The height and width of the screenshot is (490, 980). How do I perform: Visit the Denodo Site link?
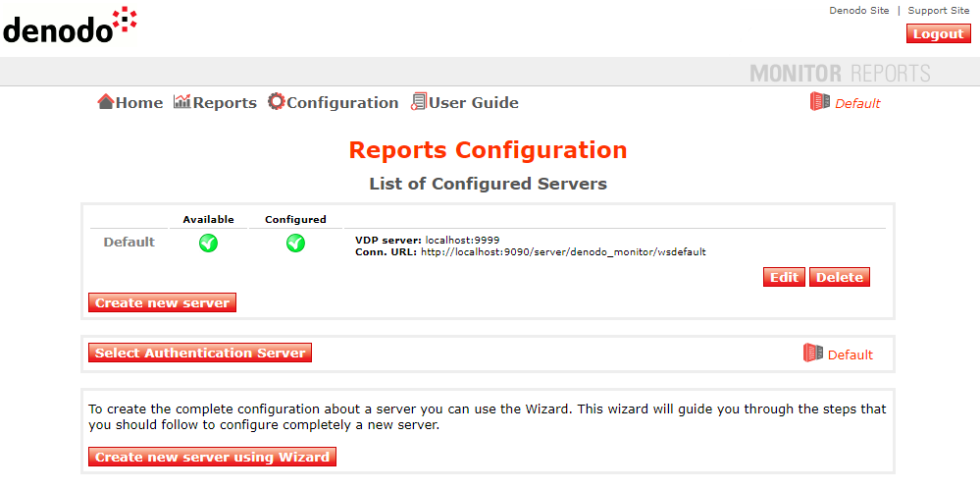point(858,11)
